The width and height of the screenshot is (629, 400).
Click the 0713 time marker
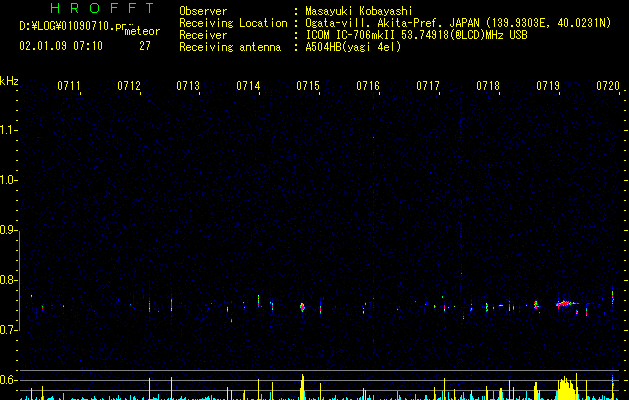click(188, 86)
